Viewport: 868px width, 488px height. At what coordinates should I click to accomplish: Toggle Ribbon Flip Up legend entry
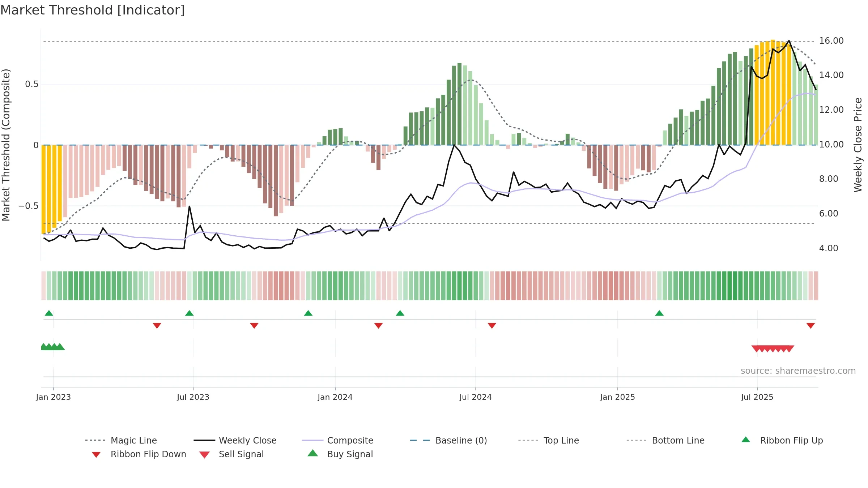click(782, 440)
